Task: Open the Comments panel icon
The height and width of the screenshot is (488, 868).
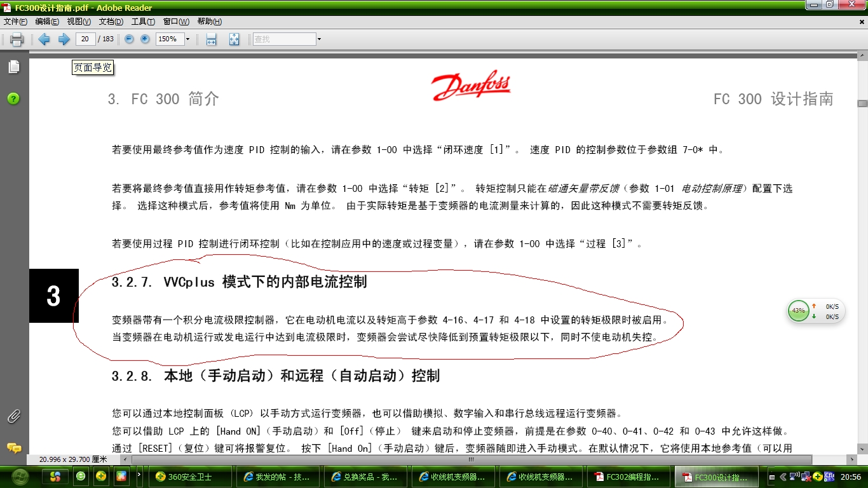Action: [x=13, y=448]
